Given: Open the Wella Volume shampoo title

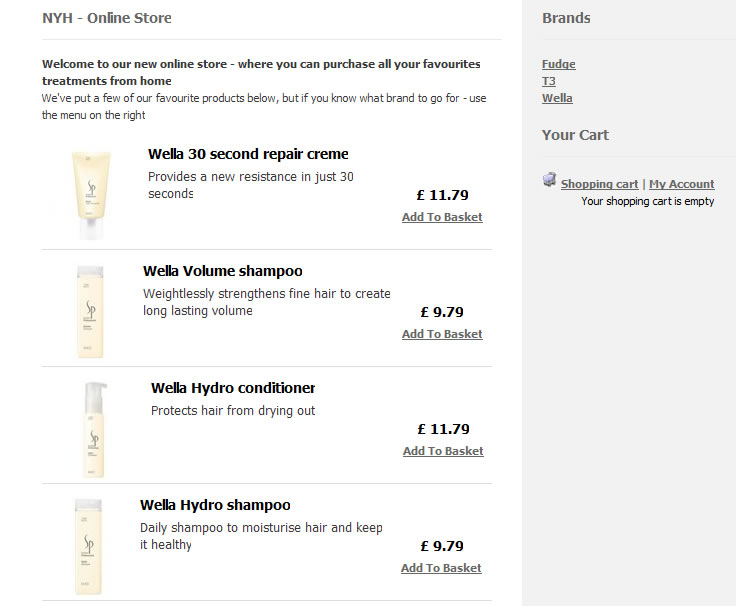Looking at the screenshot, I should point(222,271).
